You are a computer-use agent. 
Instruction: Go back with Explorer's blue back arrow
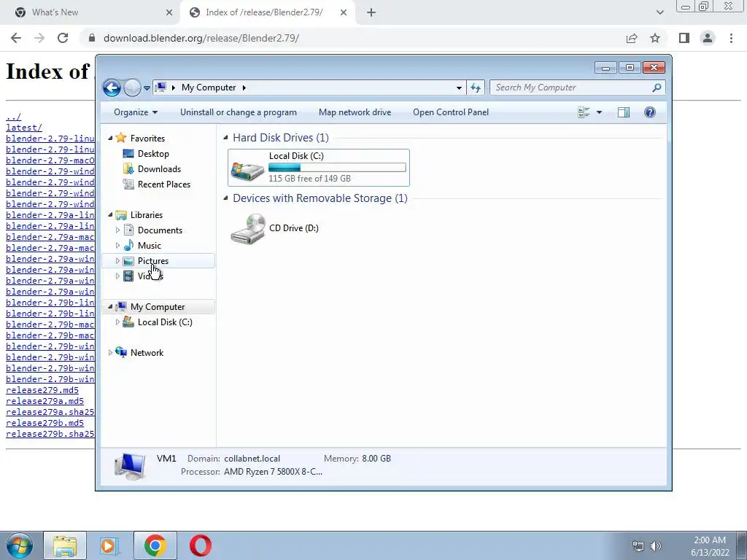(x=112, y=87)
